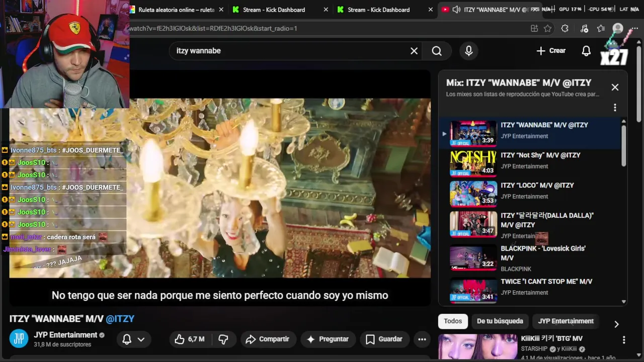Click the ITZY "WANNABE" M/V video title
Screen dimensions: 644x362
point(71,319)
